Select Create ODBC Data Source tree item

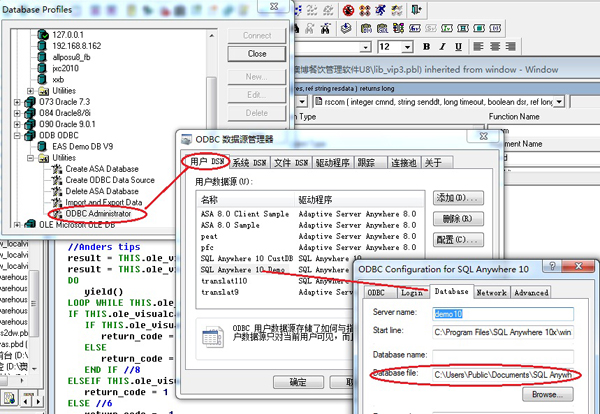(x=107, y=178)
